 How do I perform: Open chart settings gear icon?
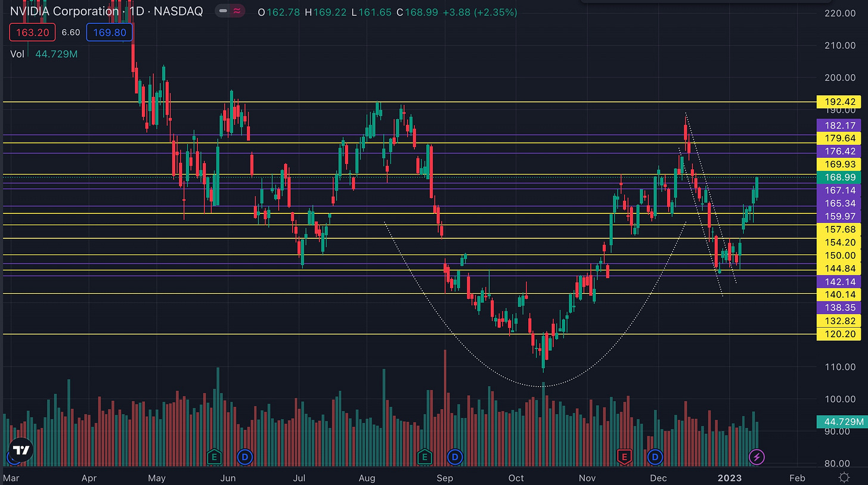(x=844, y=477)
